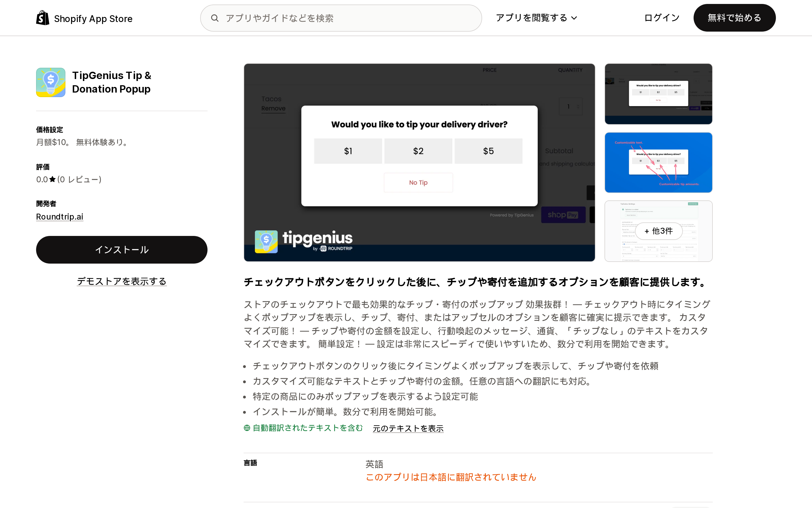Focus the app search input field

(x=341, y=18)
